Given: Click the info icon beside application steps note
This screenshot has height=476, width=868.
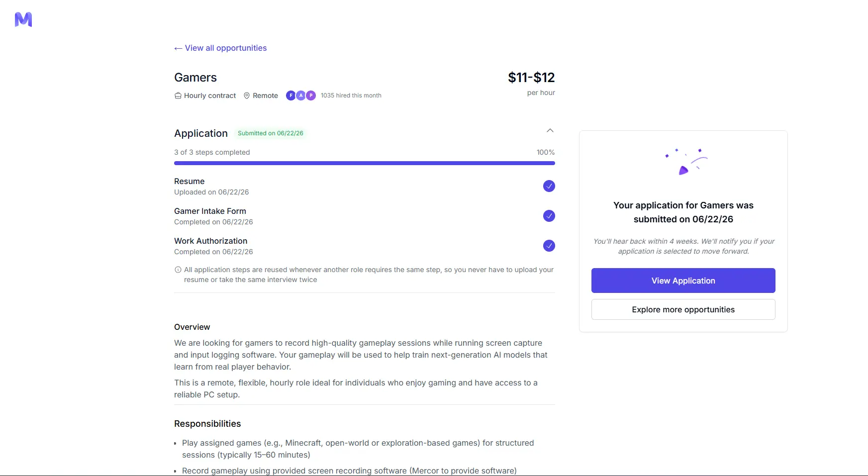Looking at the screenshot, I should click(x=178, y=270).
